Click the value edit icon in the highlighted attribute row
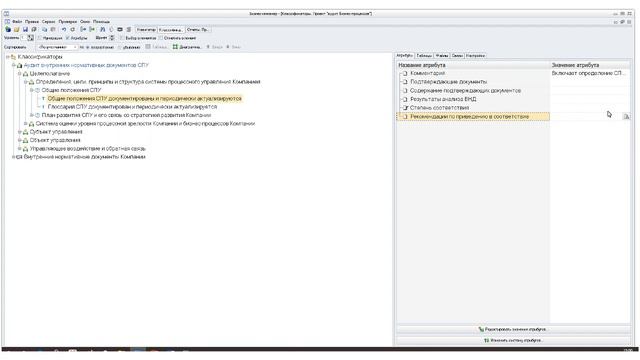Screen dimensions: 640x360 pyautogui.click(x=626, y=117)
